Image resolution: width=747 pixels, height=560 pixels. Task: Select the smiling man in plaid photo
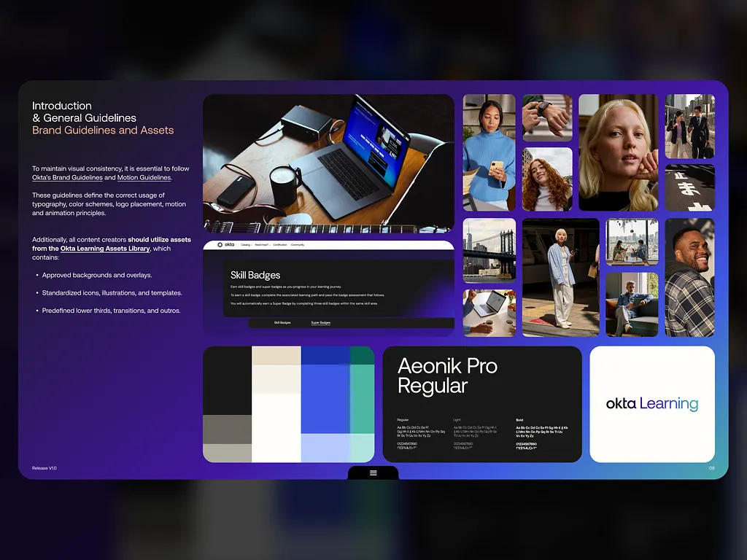click(689, 277)
